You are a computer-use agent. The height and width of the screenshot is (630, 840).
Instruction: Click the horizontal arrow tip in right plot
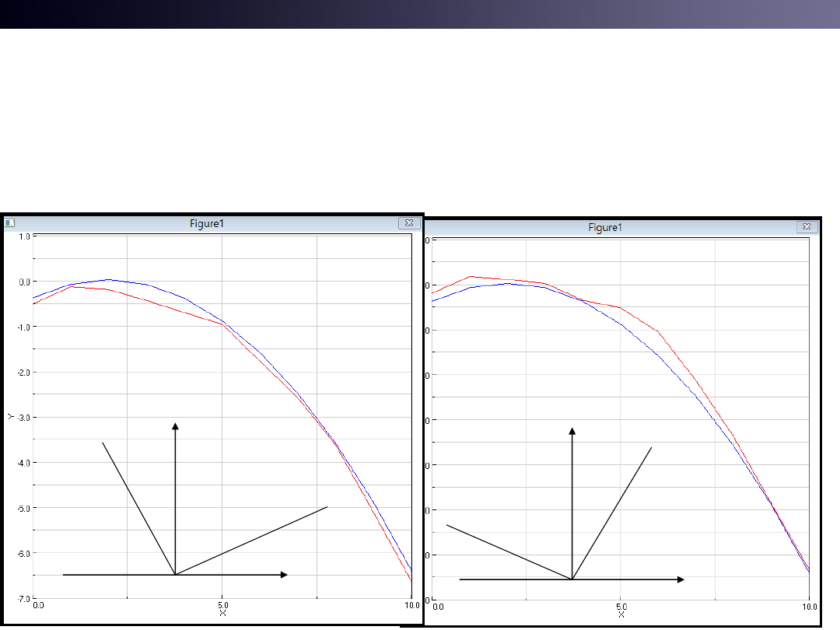pyautogui.click(x=682, y=579)
